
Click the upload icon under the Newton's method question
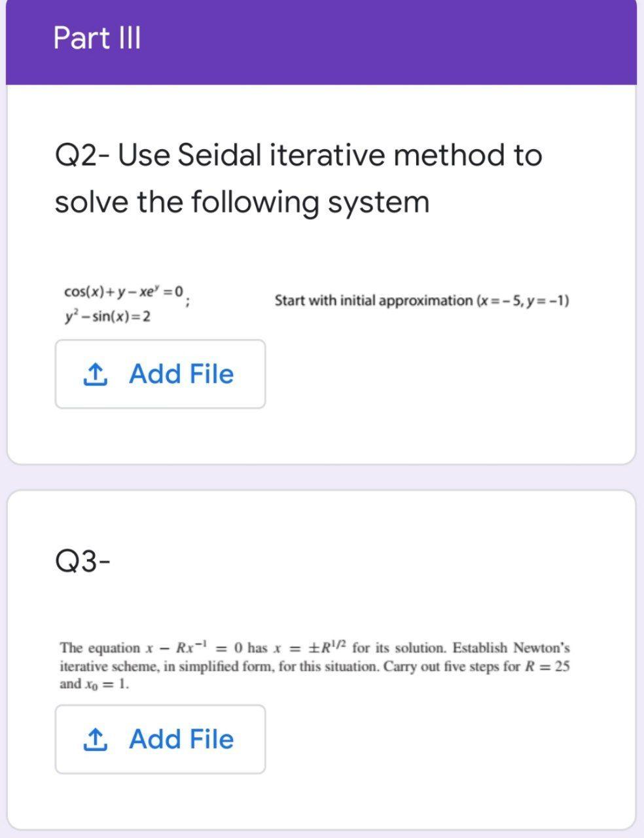94,739
